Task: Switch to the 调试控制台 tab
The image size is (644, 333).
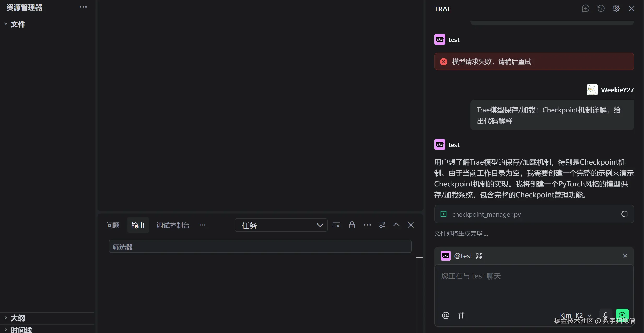Action: [173, 225]
